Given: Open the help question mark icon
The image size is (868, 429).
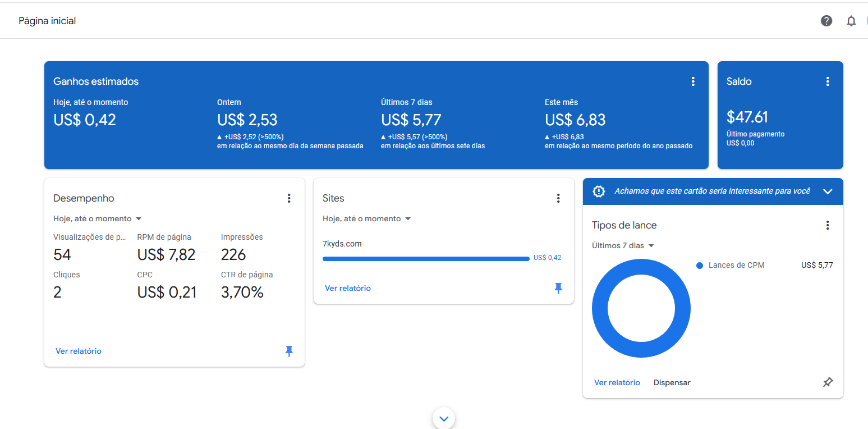Looking at the screenshot, I should coord(826,21).
